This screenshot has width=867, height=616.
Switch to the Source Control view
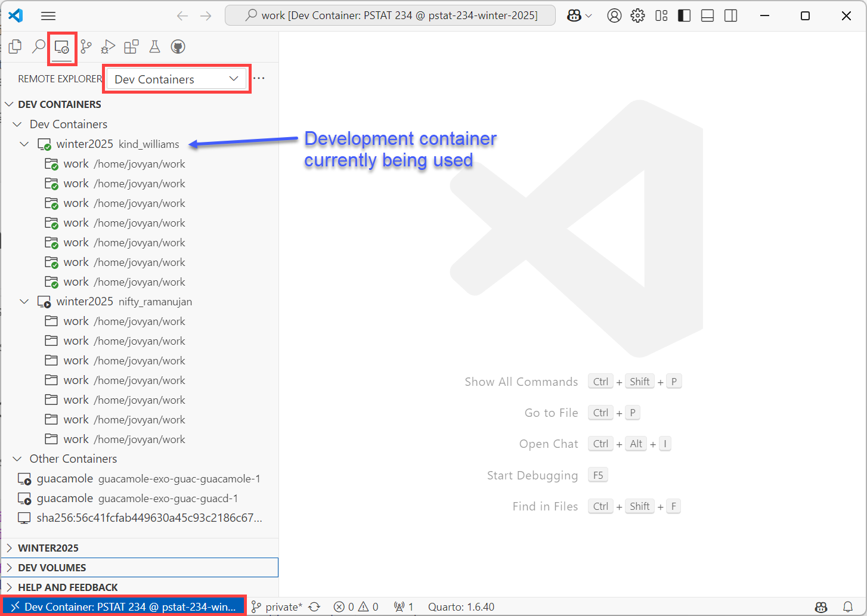coord(85,46)
